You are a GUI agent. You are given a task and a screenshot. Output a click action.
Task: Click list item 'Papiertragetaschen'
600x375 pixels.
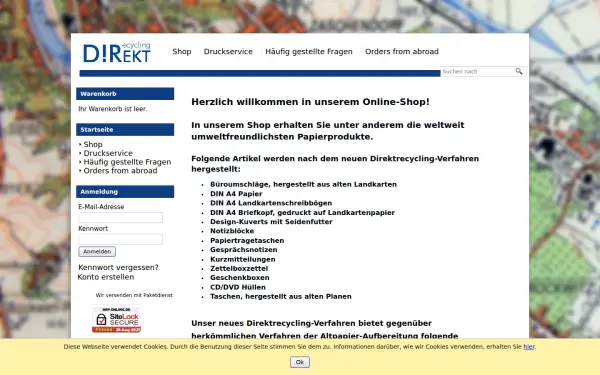pos(247,240)
